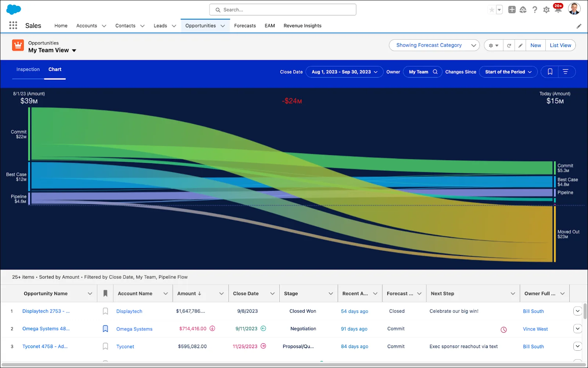Click the notifications bell icon
Image resolution: width=588 pixels, height=368 pixels.
pos(558,10)
